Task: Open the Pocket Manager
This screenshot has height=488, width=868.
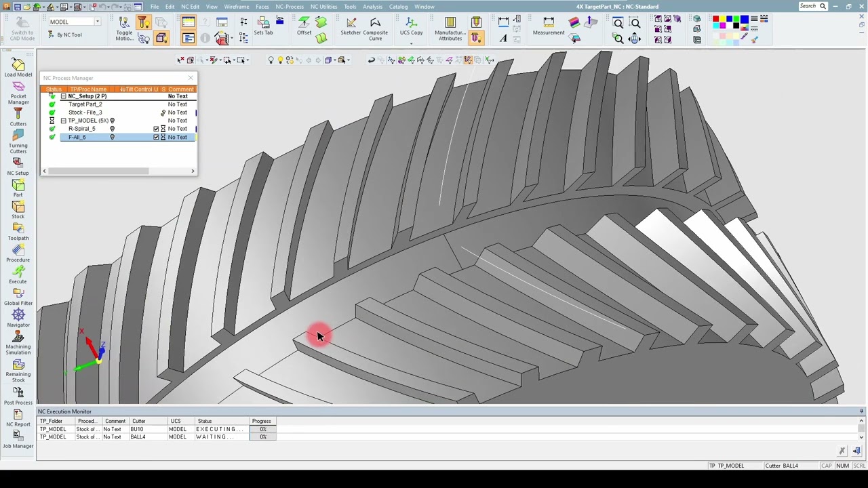Action: 18,91
